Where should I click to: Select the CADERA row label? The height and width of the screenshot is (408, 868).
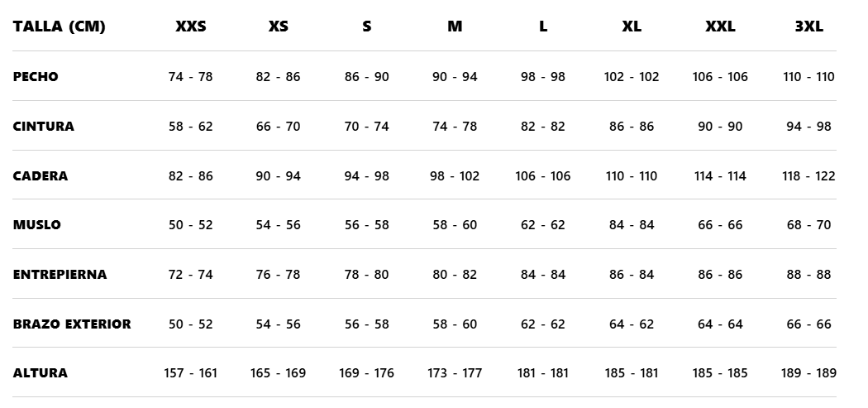41,176
